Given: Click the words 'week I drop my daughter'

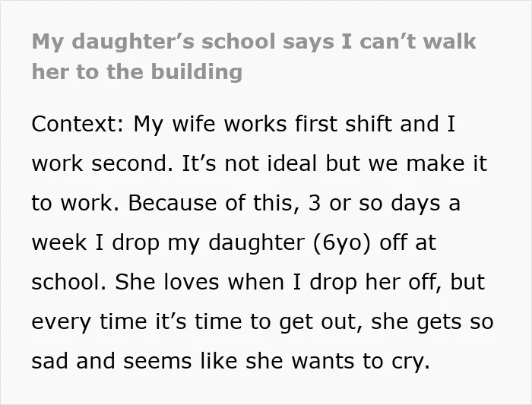Looking at the screenshot, I should pos(168,243).
